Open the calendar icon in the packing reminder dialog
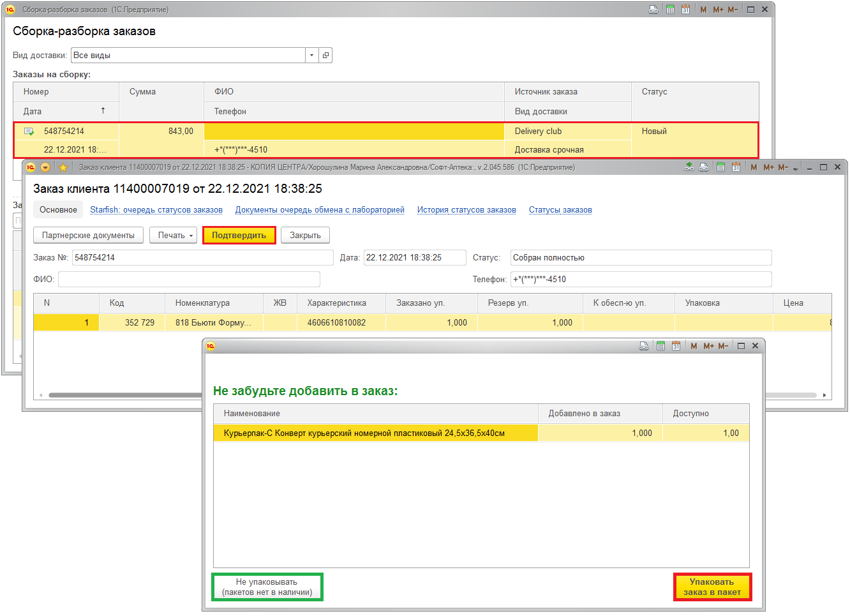This screenshot has height=616, width=850. coord(676,346)
